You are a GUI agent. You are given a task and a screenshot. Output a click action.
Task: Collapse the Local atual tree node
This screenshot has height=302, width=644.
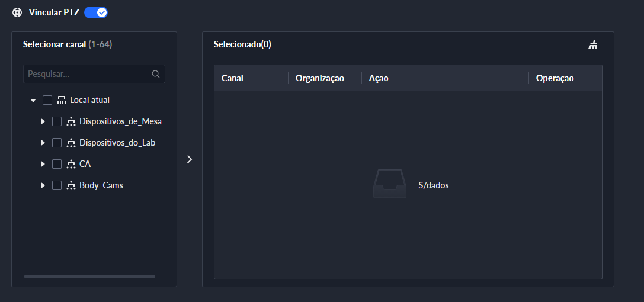[33, 100]
